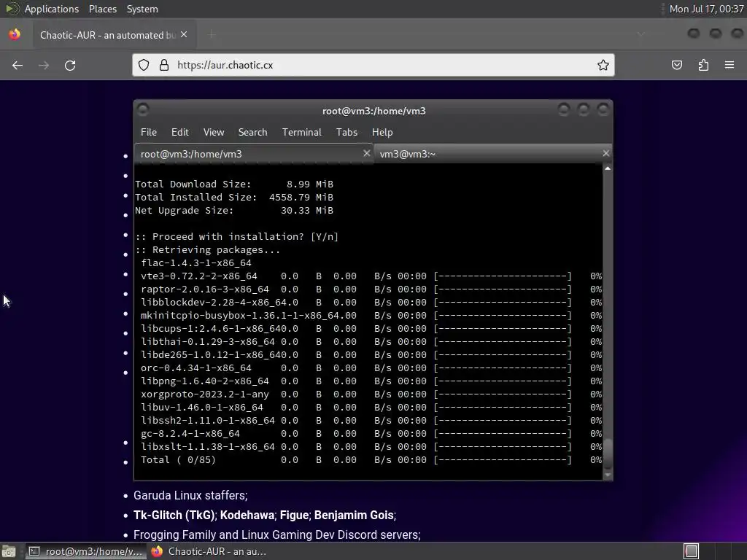Open the terminal Tabs menu
The image size is (747, 560).
click(x=347, y=133)
